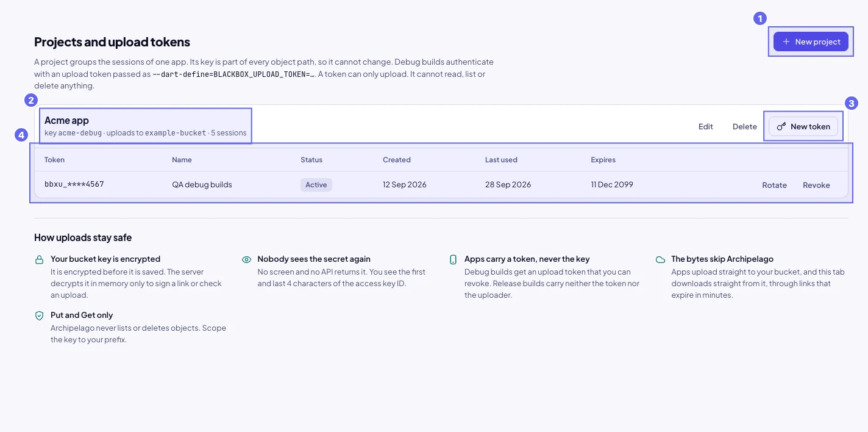Click the Active status badge

tap(316, 185)
